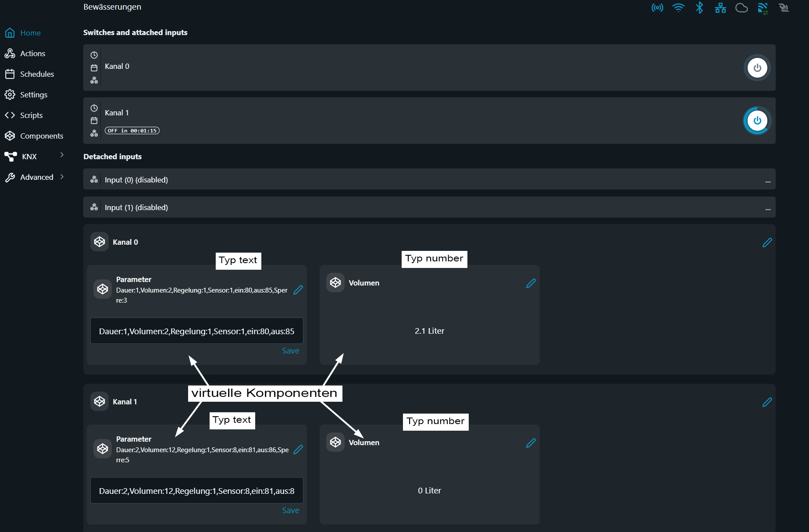Expand the Advanced sidebar submenu
The width and height of the screenshot is (809, 532).
tap(62, 177)
